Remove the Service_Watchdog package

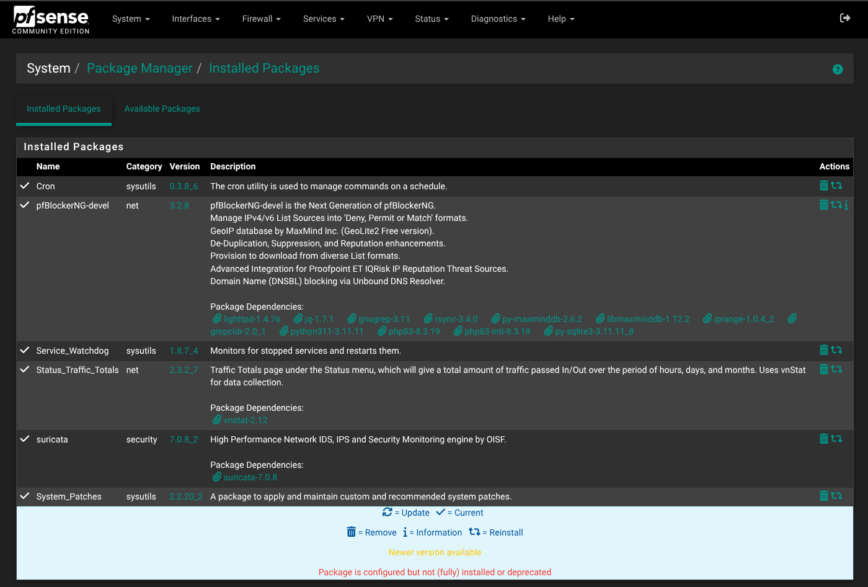point(824,350)
